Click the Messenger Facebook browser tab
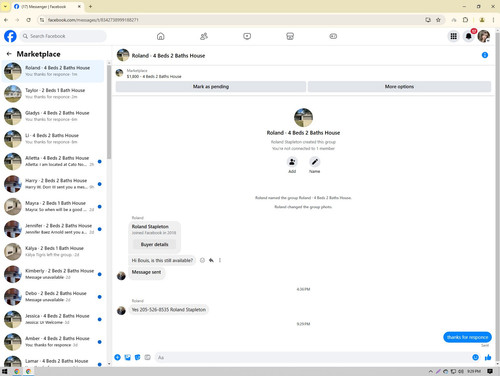This screenshot has height=376, width=500. pyautogui.click(x=48, y=7)
